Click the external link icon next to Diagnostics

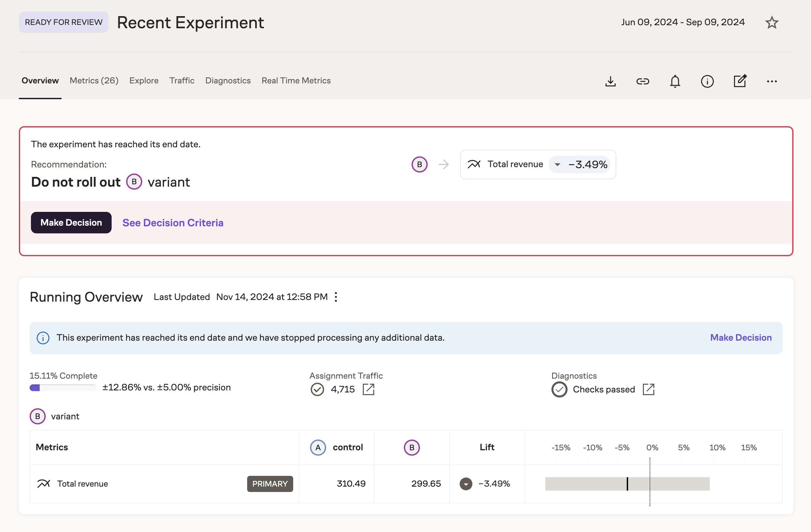pyautogui.click(x=649, y=389)
